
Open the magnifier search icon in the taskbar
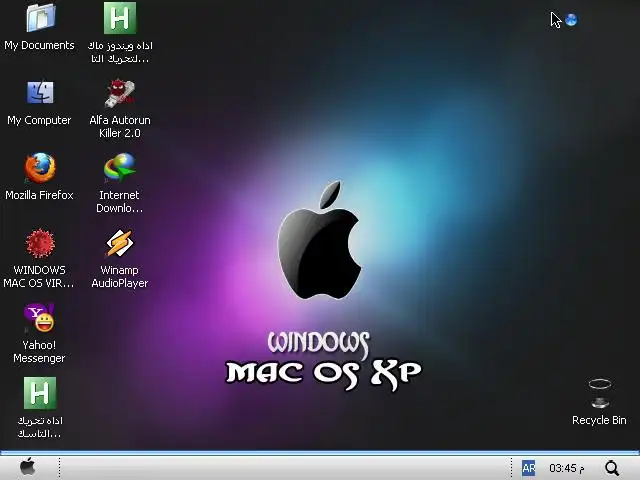pyautogui.click(x=612, y=468)
